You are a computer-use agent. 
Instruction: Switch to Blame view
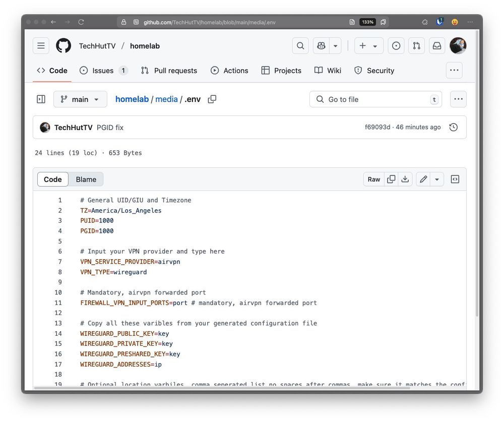tap(86, 179)
